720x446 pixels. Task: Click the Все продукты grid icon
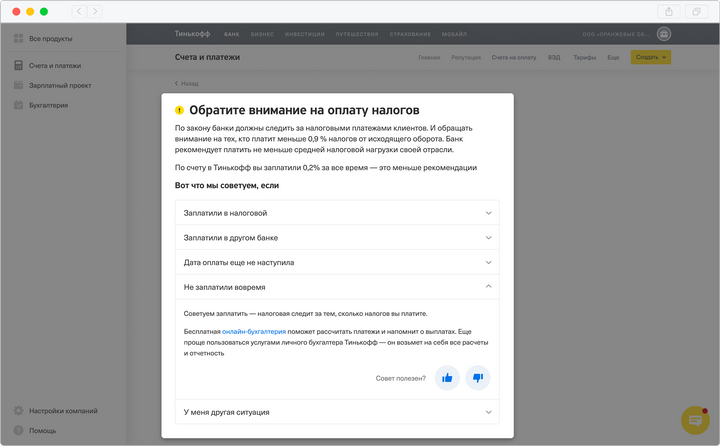point(19,39)
